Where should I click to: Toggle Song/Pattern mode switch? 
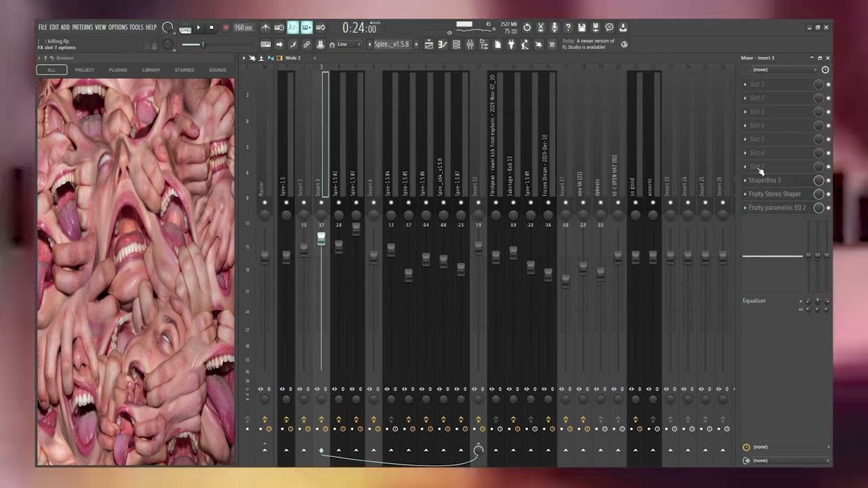(x=185, y=28)
